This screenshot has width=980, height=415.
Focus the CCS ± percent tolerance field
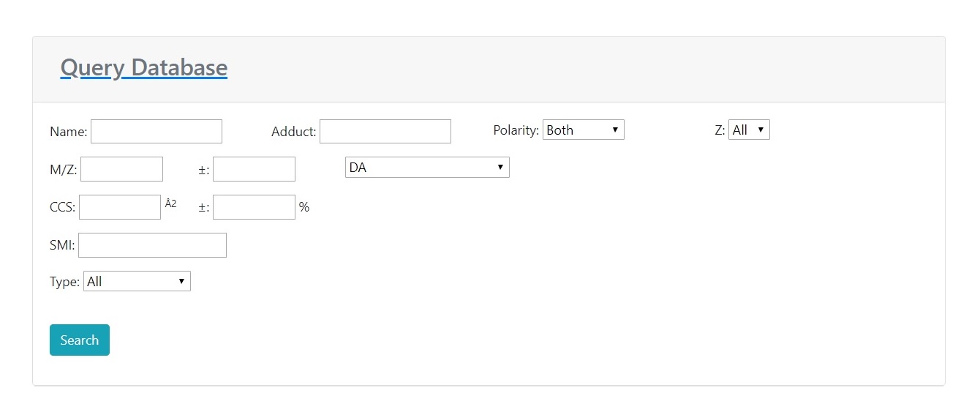tap(254, 207)
